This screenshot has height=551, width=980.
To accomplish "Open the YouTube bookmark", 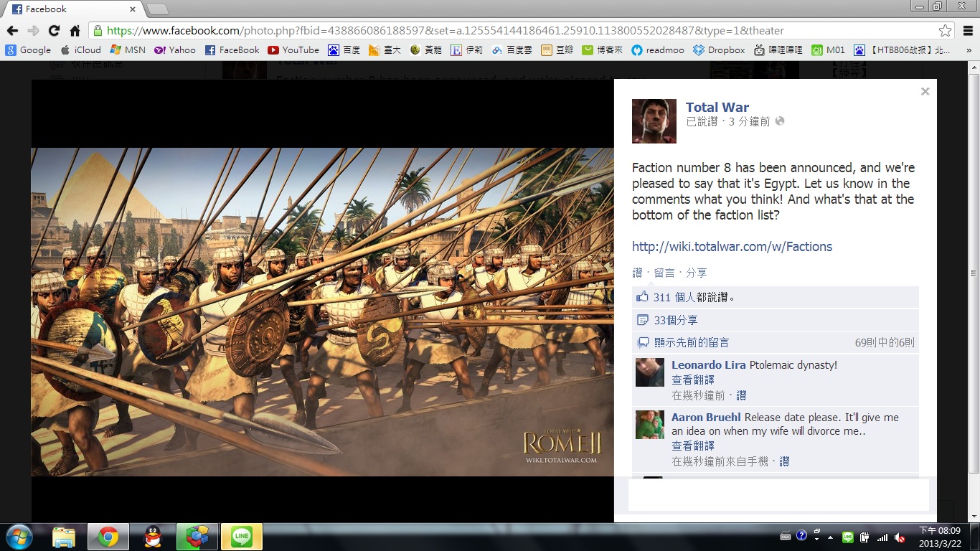I will pyautogui.click(x=293, y=50).
